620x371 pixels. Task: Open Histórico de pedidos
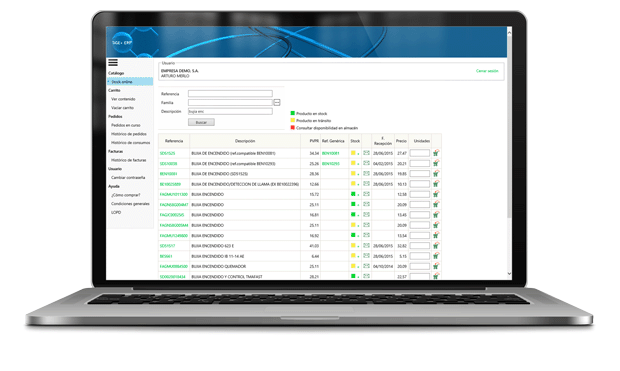(129, 134)
